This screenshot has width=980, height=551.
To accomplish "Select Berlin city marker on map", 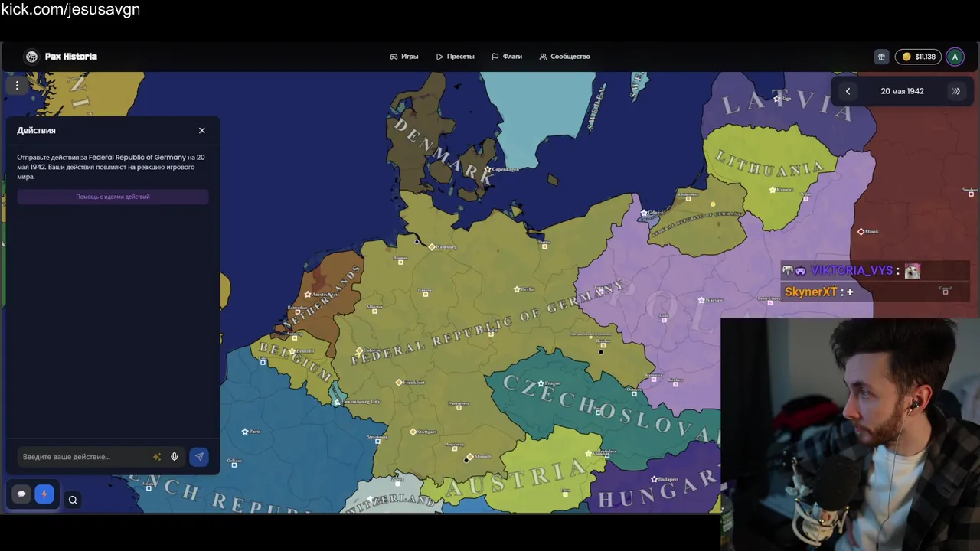I will click(517, 289).
